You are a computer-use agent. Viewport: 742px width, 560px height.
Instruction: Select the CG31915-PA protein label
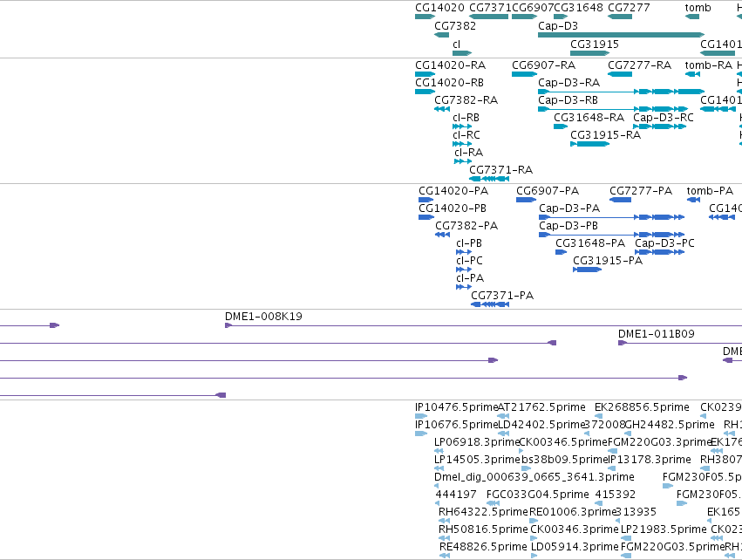(x=608, y=261)
